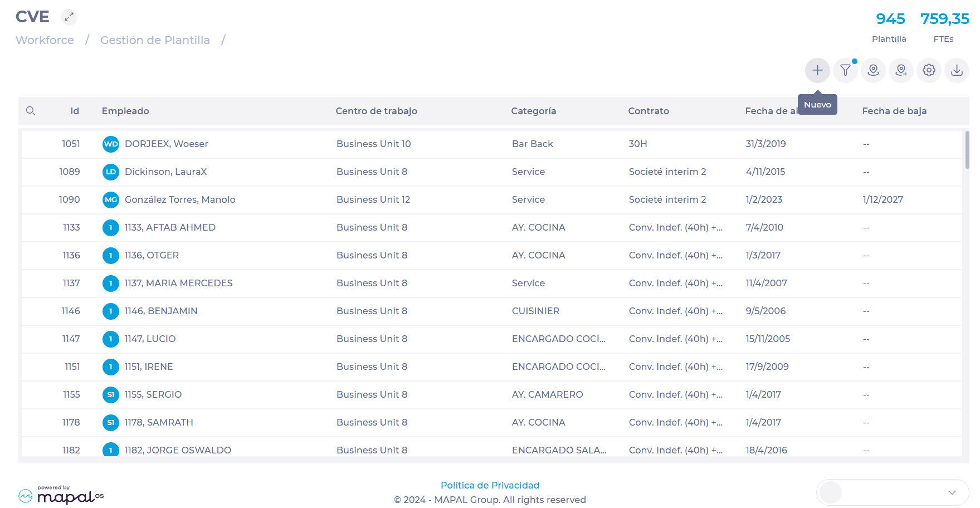Click the download export icon
Screen dimensions: 980x508
[x=957, y=71]
